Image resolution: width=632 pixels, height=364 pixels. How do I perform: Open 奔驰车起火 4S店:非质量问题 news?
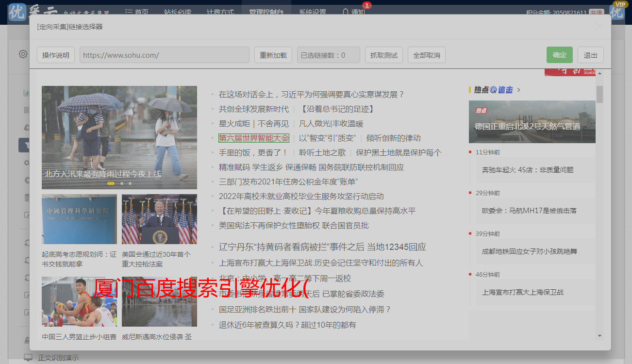point(528,170)
